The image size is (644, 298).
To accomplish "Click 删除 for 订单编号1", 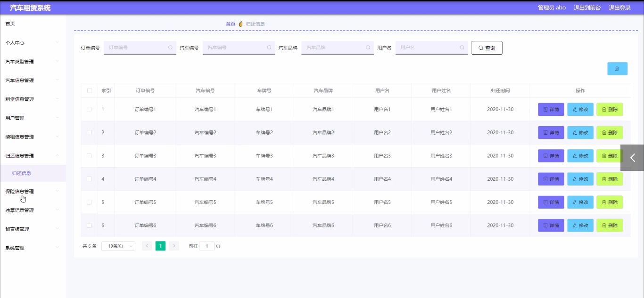I will 610,109.
